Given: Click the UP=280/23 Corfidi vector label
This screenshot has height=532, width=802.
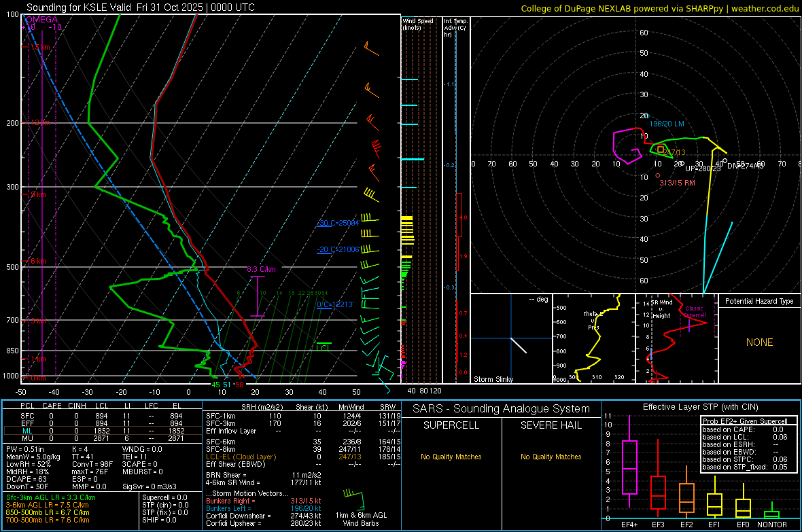Looking at the screenshot, I should [x=703, y=169].
